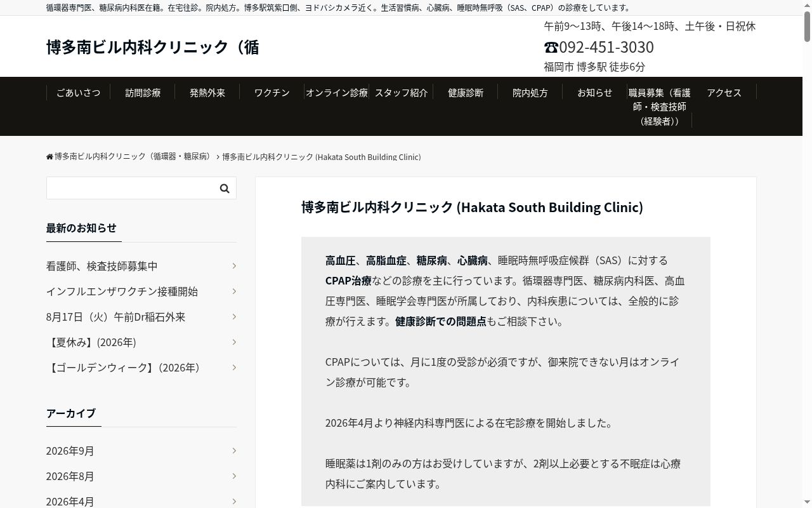
Task: Open インフルエンザワクチン接種開始 news link
Action: (x=122, y=291)
